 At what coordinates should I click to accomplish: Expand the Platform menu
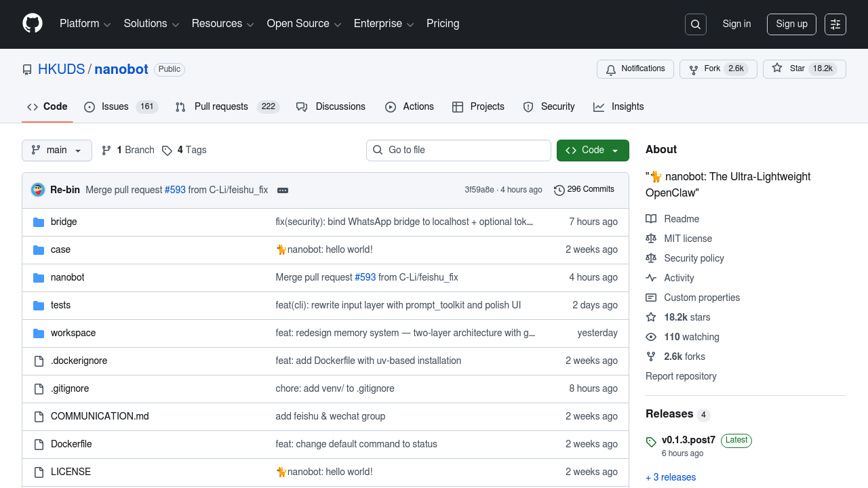pyautogui.click(x=85, y=24)
